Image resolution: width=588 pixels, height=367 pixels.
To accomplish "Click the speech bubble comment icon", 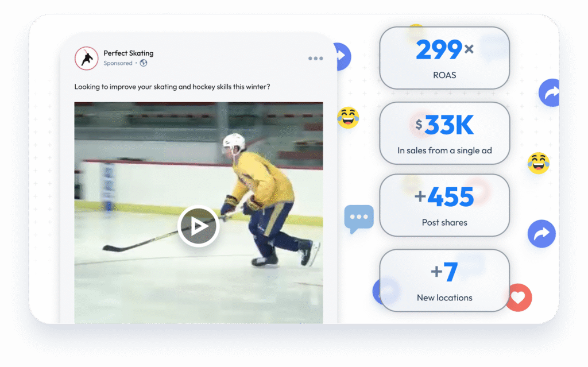I will pyautogui.click(x=359, y=218).
